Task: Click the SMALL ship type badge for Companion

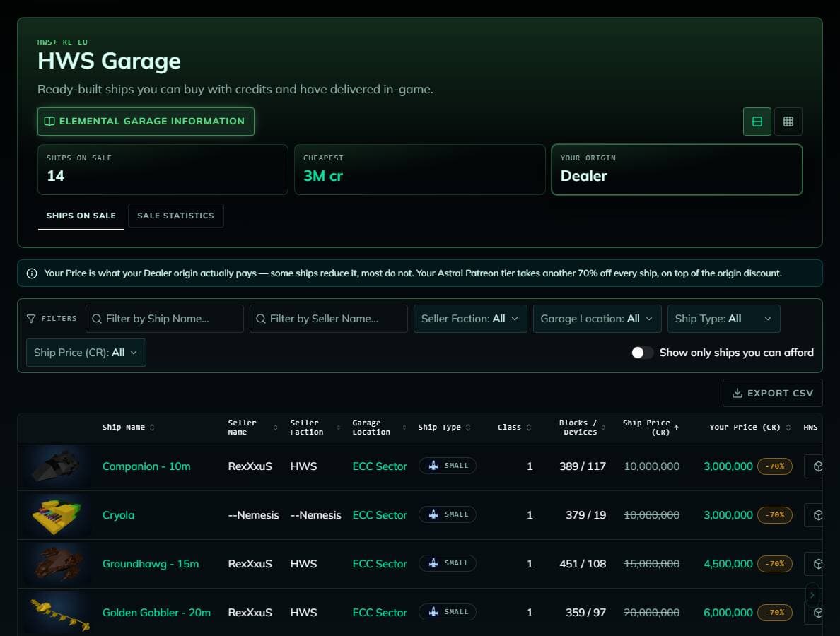Action: pos(448,466)
